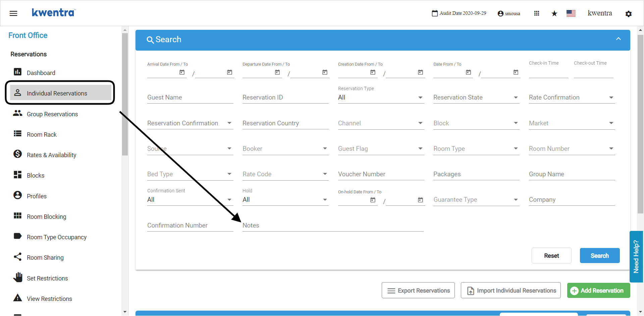Open the apps grid icon
This screenshot has width=644, height=316.
click(x=537, y=13)
